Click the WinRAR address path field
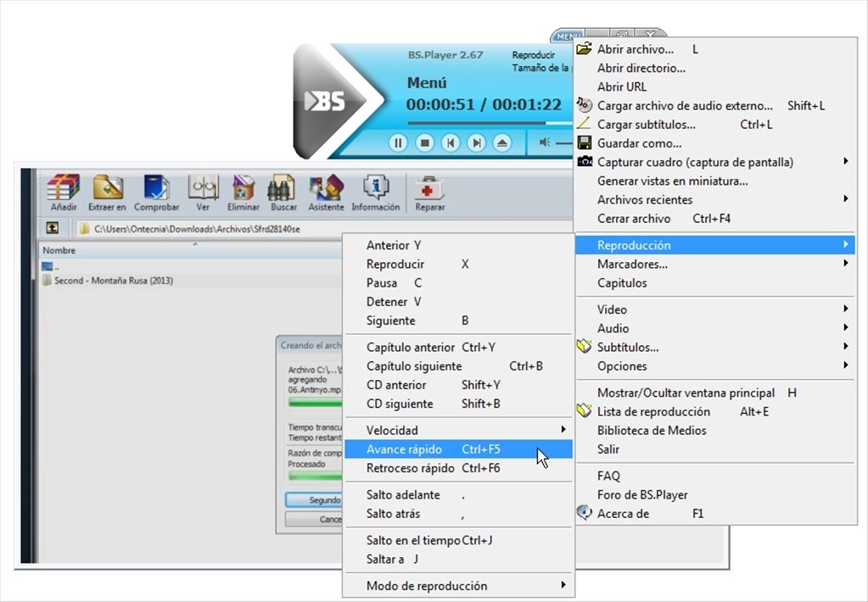This screenshot has height=602, width=868. [x=324, y=229]
